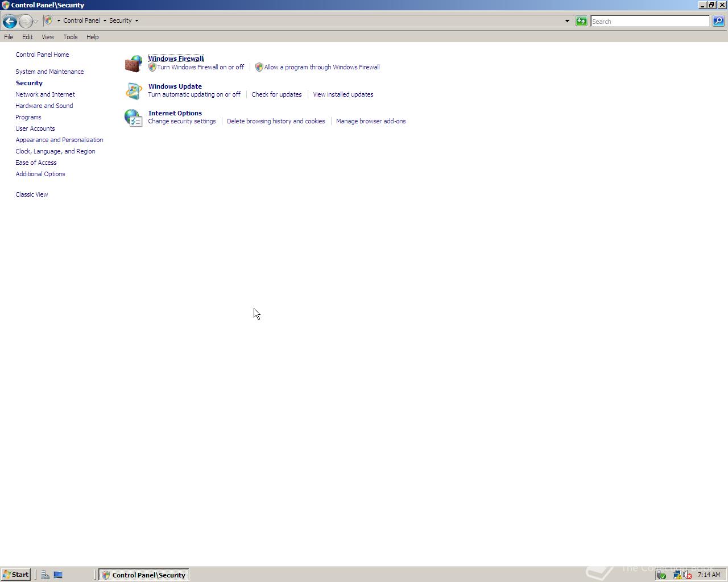
Task: Click the Control Panel breadcrumb text
Action: [x=81, y=20]
